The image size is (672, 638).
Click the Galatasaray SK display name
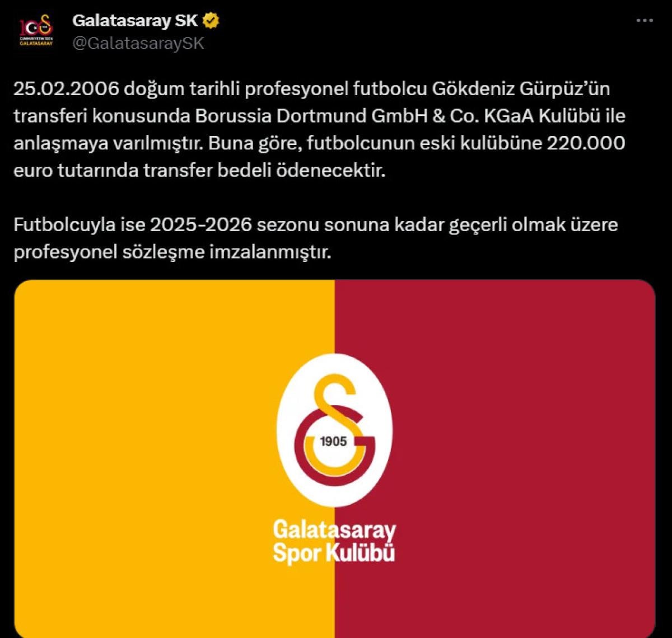(135, 21)
